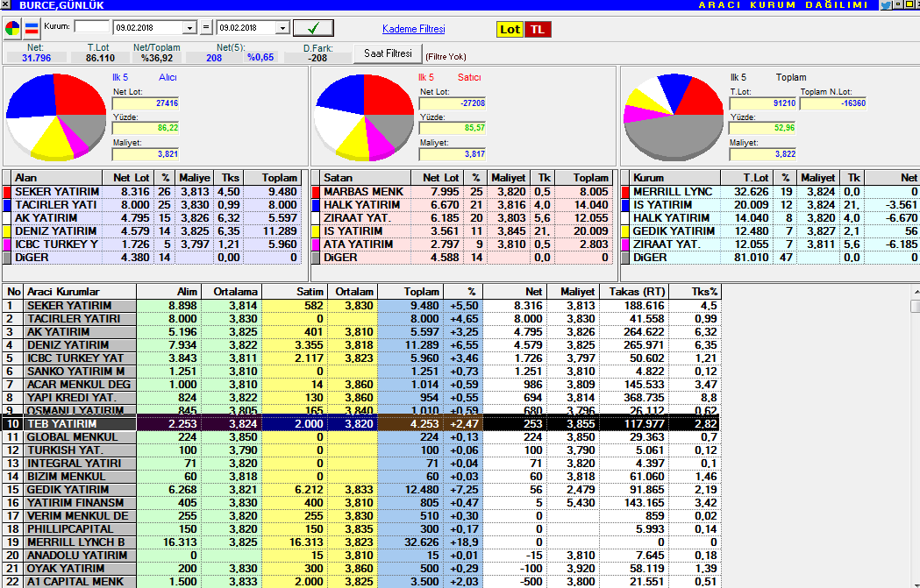Image resolution: width=920 pixels, height=588 pixels.
Task: Sort by the Alim column header
Action: point(169,291)
